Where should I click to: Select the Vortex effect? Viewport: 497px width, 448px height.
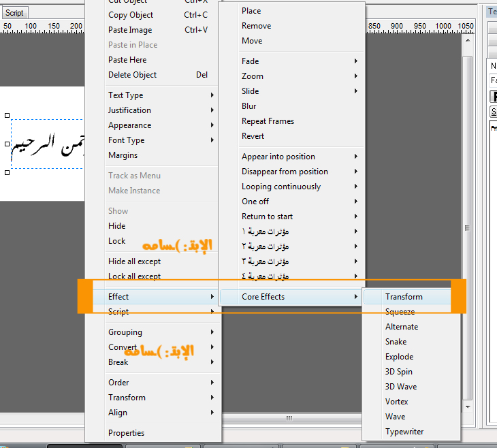(396, 402)
